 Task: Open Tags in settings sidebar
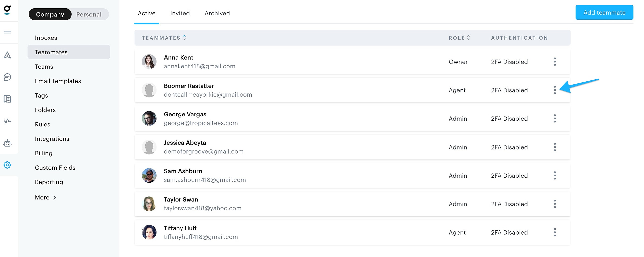pyautogui.click(x=41, y=95)
